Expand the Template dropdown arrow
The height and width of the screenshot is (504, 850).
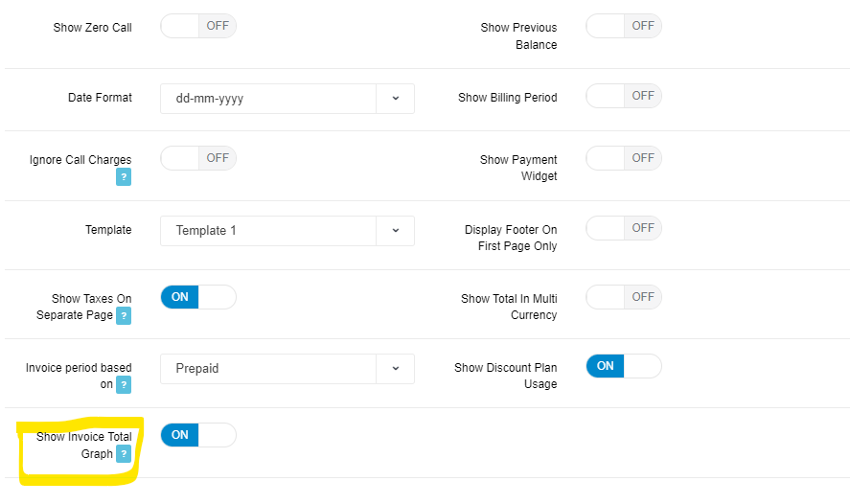395,231
